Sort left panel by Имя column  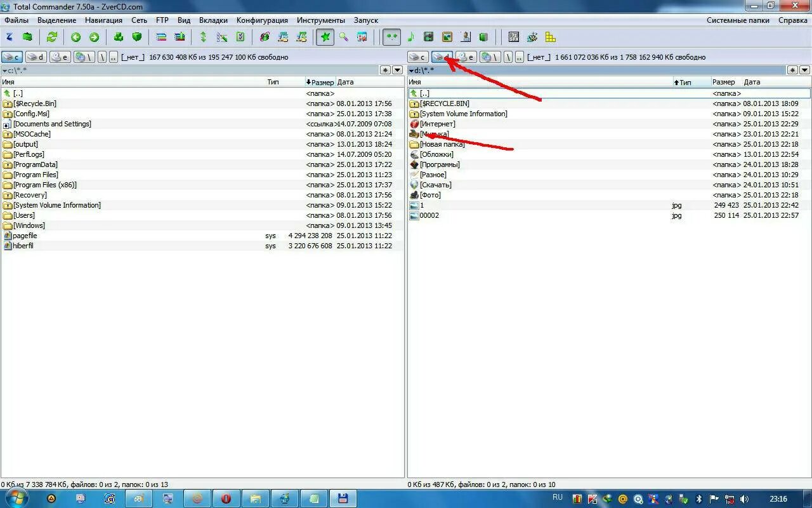pos(133,82)
